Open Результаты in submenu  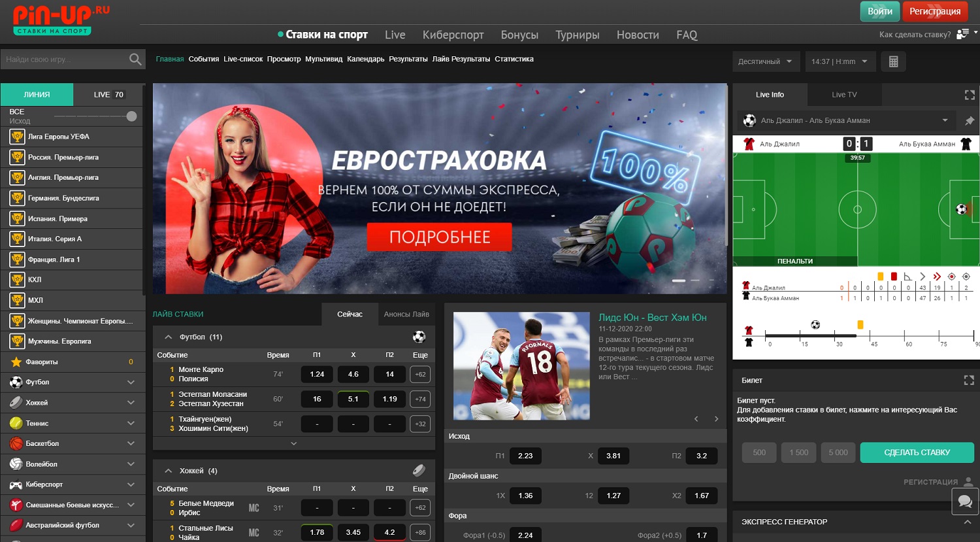click(x=408, y=59)
